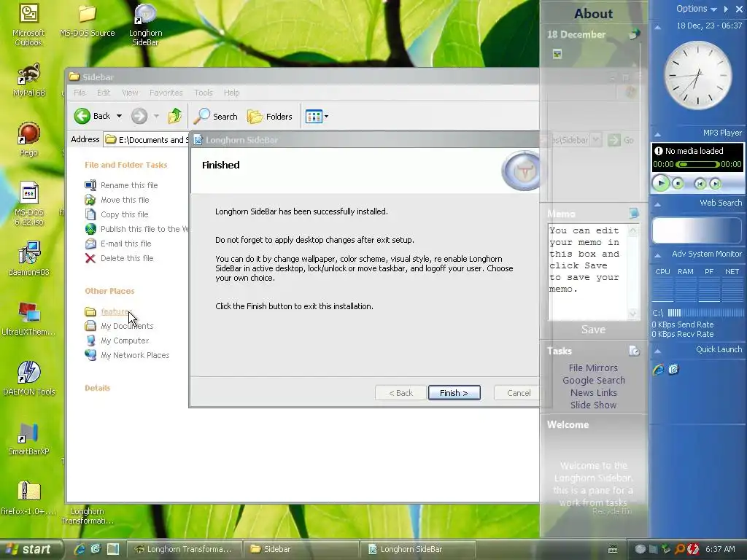This screenshot has height=560, width=747.
Task: Click Save under the Memo box
Action: (593, 330)
